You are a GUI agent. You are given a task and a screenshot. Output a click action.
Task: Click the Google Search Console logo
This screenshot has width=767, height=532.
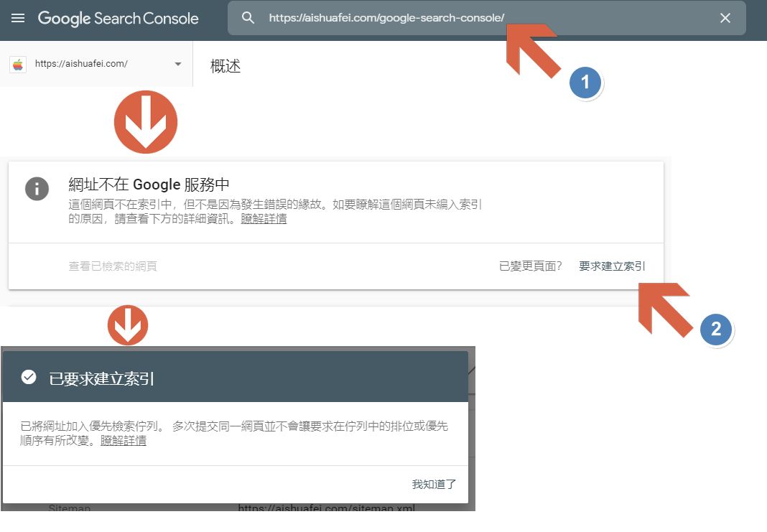point(118,19)
